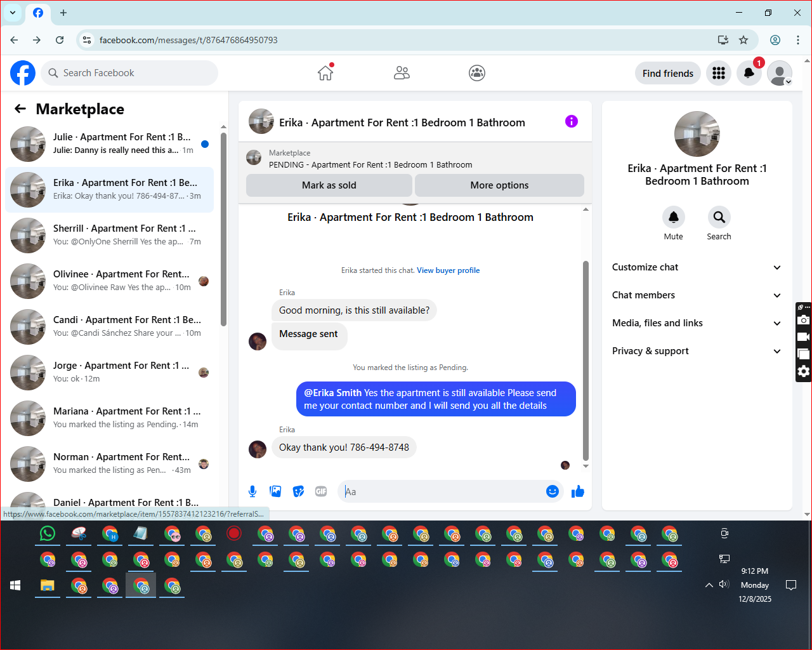Open the PENDING apartment listing banner
This screenshot has height=650, width=812.
click(x=415, y=159)
